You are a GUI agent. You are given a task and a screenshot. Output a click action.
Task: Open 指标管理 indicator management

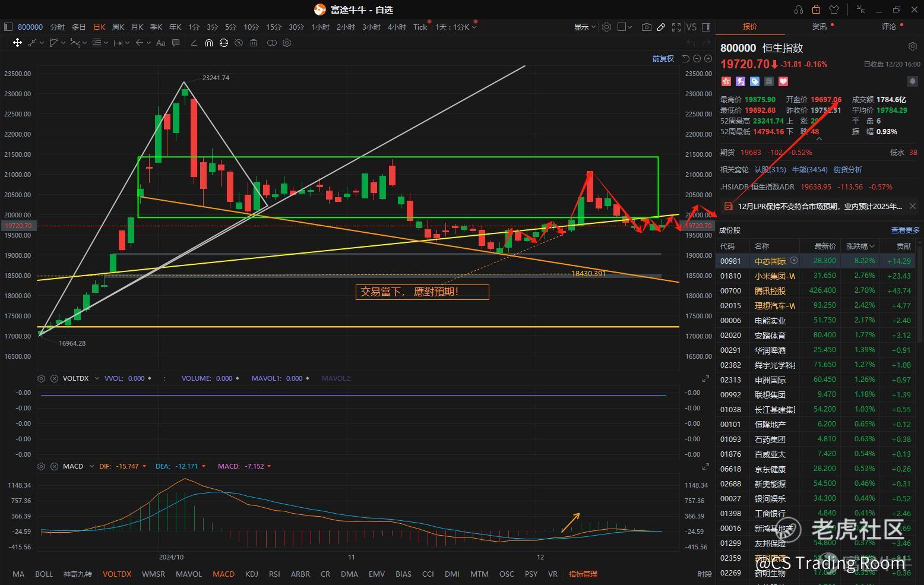(583, 574)
